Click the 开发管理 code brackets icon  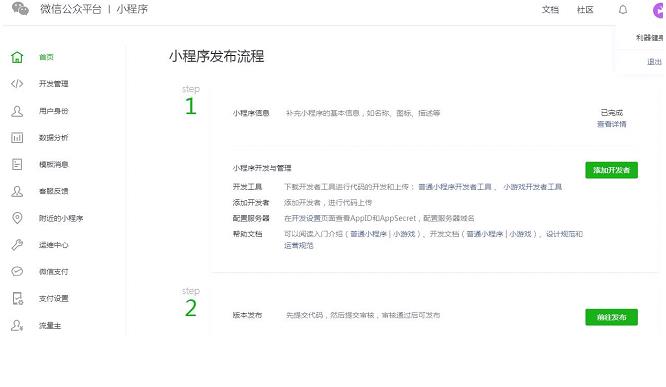point(17,84)
